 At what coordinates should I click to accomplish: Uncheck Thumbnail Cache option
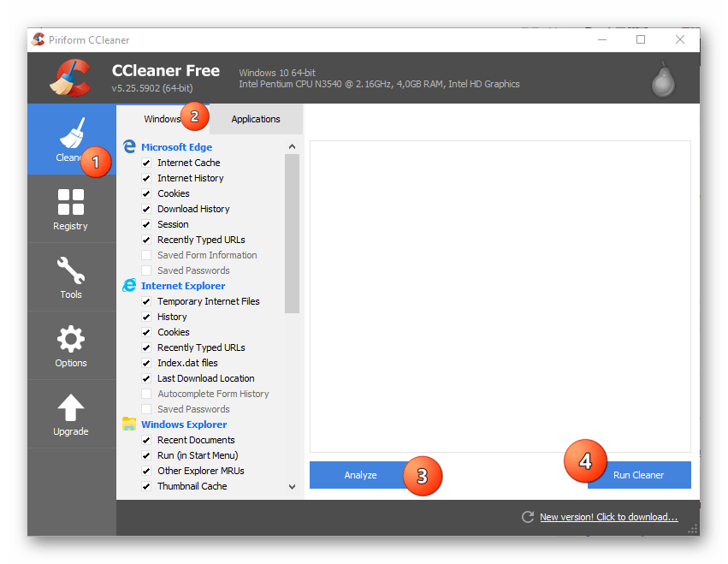(x=146, y=486)
